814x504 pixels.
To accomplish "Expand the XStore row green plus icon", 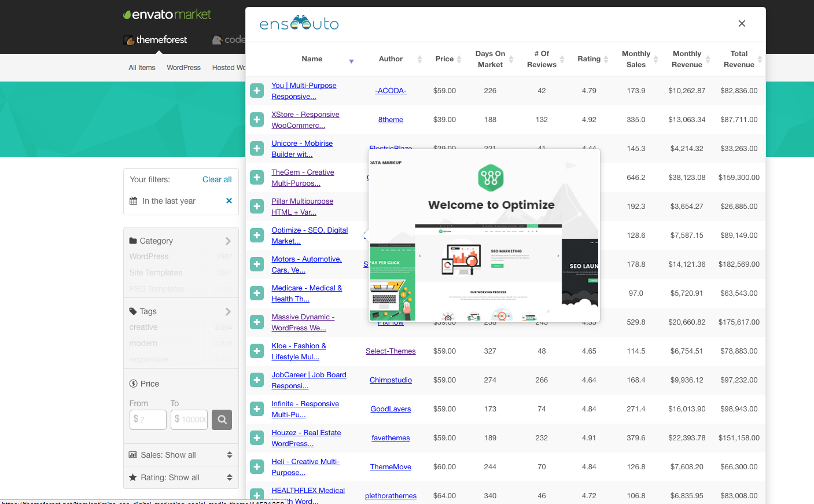I will (x=257, y=120).
